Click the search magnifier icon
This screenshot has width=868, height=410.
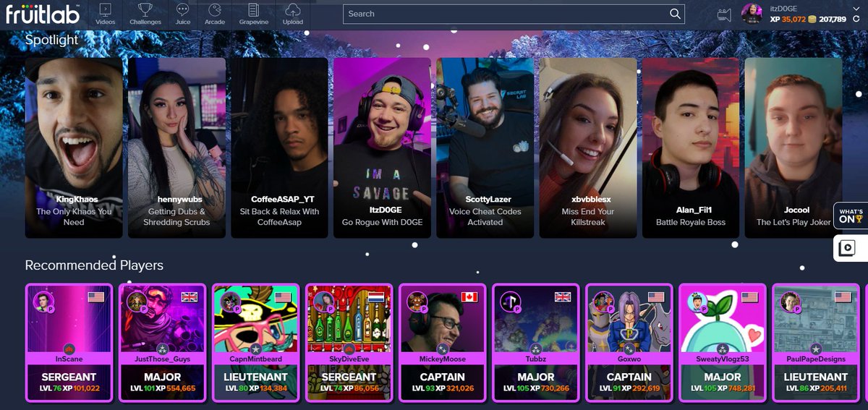(x=675, y=14)
